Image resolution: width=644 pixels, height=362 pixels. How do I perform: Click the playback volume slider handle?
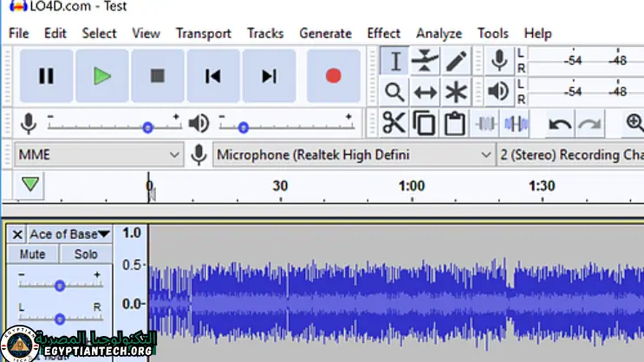(x=244, y=127)
